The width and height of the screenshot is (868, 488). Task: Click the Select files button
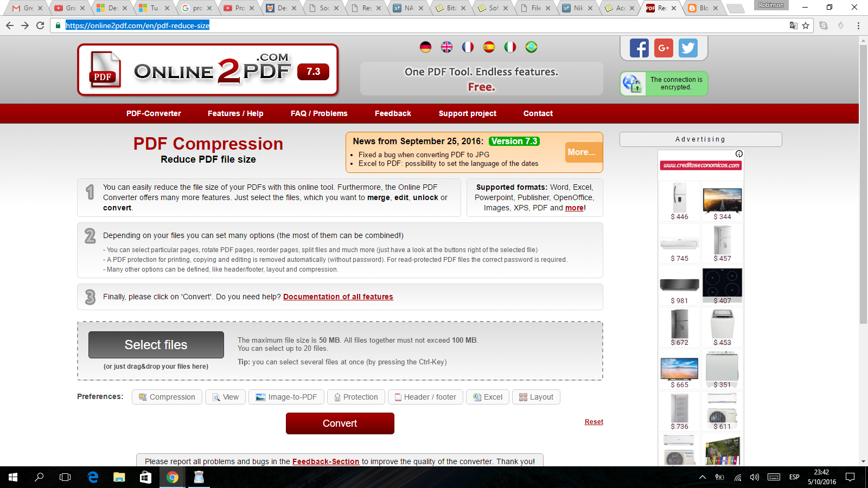[156, 345]
